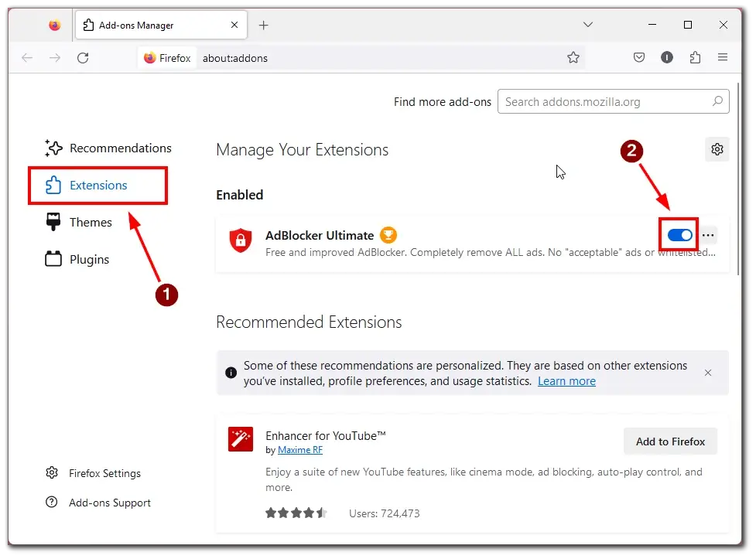
Task: Bookmark this page with star icon
Action: click(x=573, y=58)
